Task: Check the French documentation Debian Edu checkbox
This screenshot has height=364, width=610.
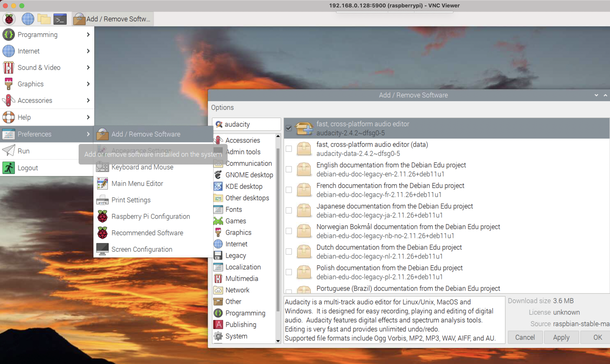Action: click(289, 190)
